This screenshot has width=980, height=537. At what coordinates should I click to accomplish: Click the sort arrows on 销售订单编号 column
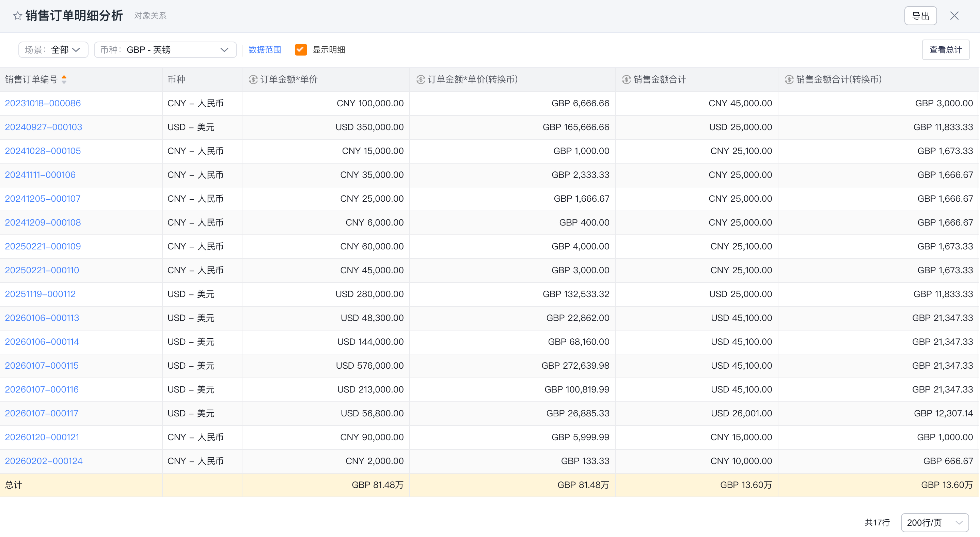click(64, 79)
